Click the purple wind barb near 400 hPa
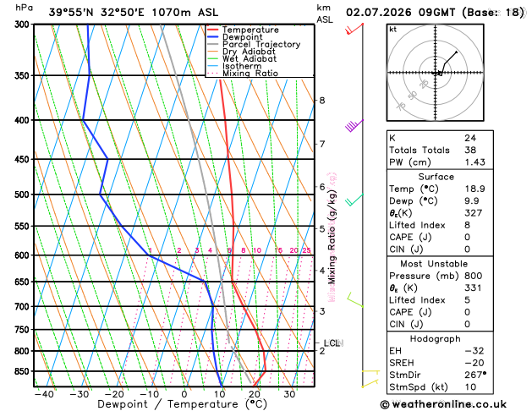 click(x=354, y=125)
